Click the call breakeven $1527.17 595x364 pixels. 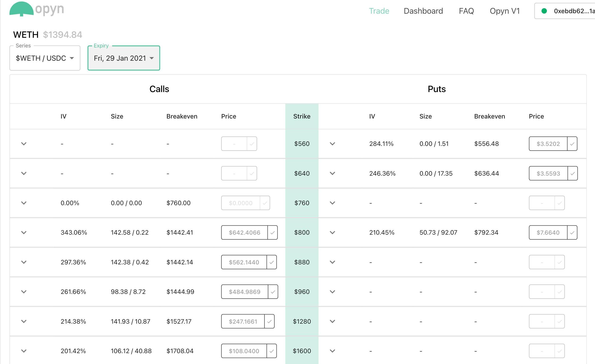[179, 321]
